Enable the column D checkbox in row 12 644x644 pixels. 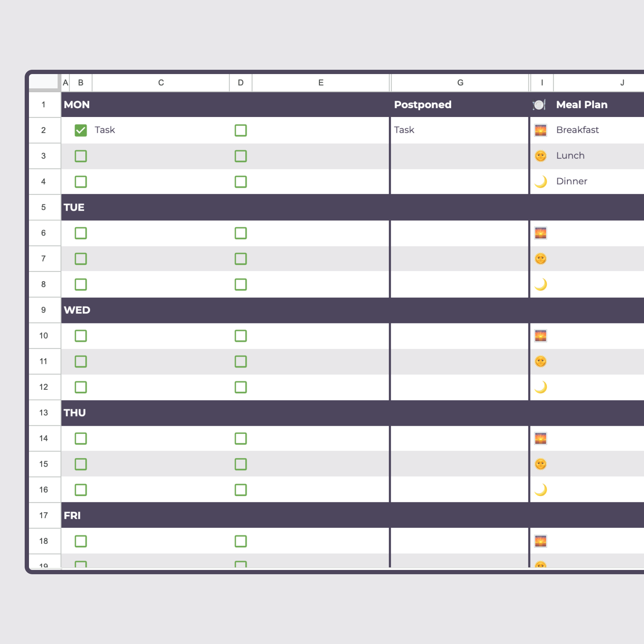point(241,387)
